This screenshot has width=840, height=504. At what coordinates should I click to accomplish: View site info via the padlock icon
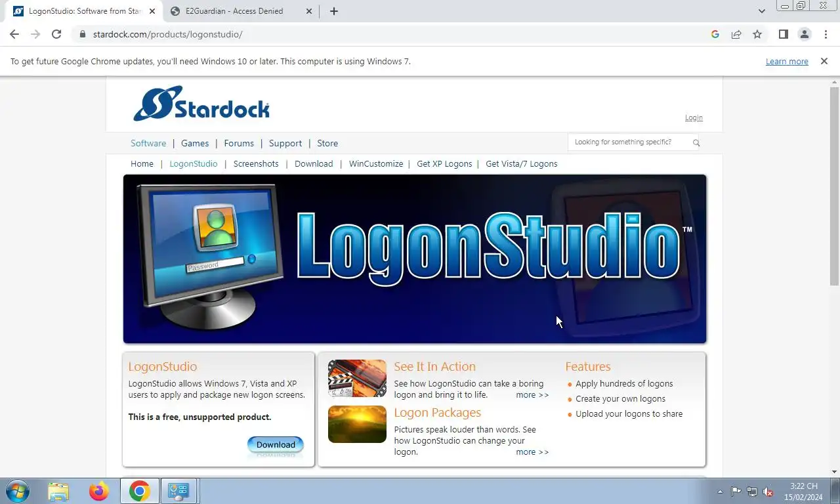pyautogui.click(x=82, y=34)
